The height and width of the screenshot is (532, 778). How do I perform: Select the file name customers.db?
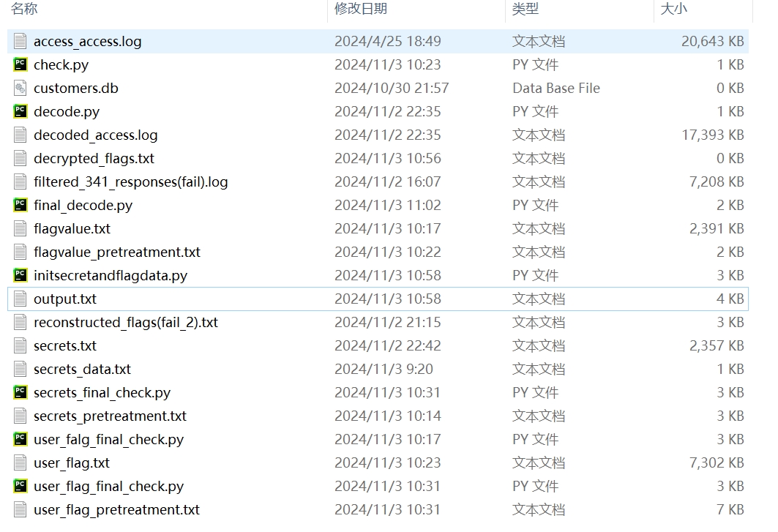[76, 89]
